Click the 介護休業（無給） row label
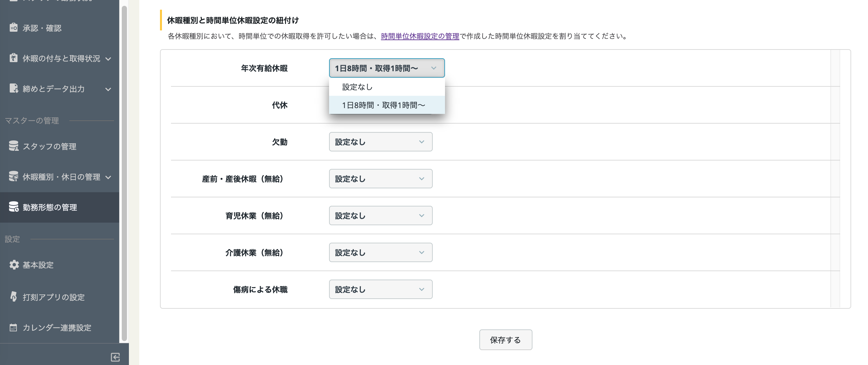The height and width of the screenshot is (365, 868). tap(255, 252)
